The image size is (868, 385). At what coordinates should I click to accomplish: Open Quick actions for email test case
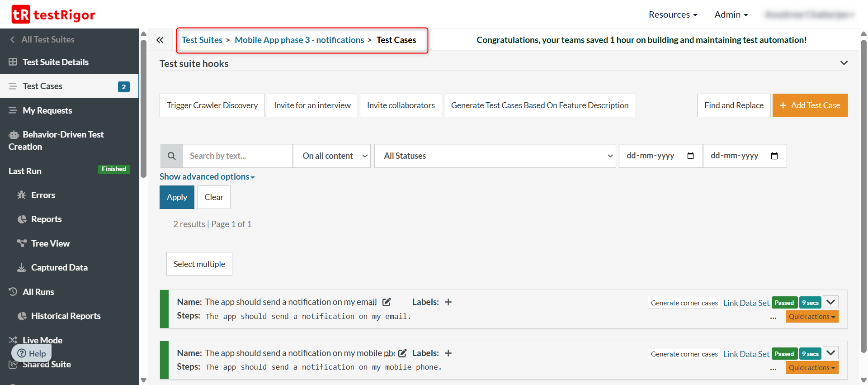click(811, 317)
